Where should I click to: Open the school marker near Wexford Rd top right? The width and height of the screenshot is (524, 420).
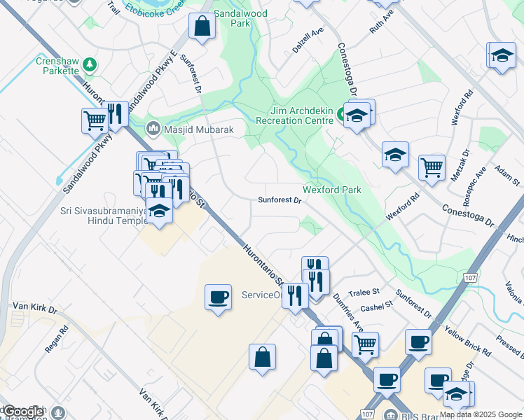[x=502, y=58]
